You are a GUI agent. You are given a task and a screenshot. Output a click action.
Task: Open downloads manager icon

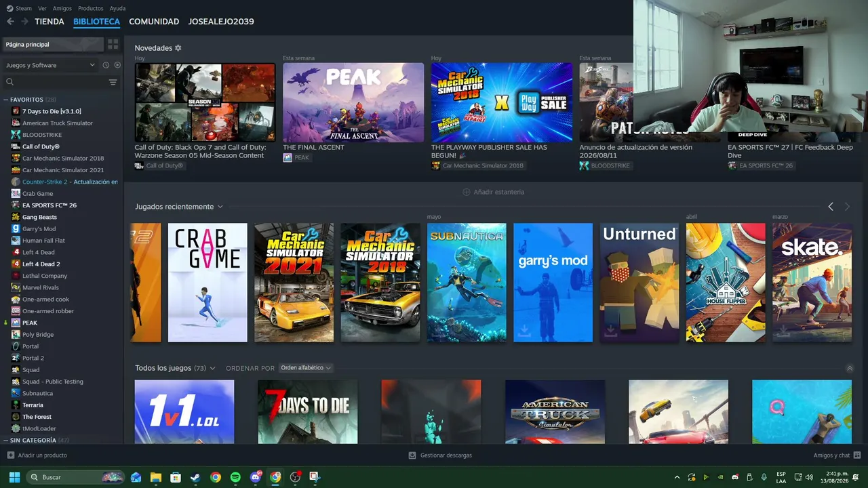click(x=412, y=455)
